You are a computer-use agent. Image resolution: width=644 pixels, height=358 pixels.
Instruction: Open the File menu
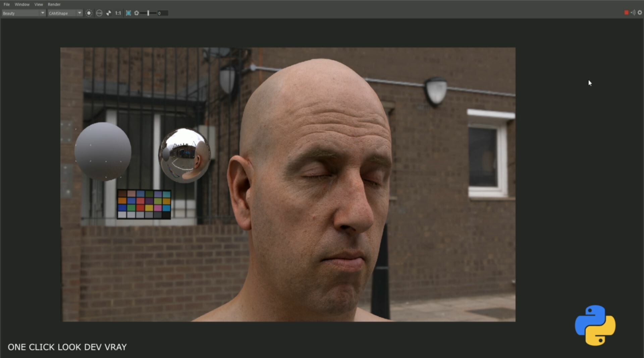[x=6, y=4]
